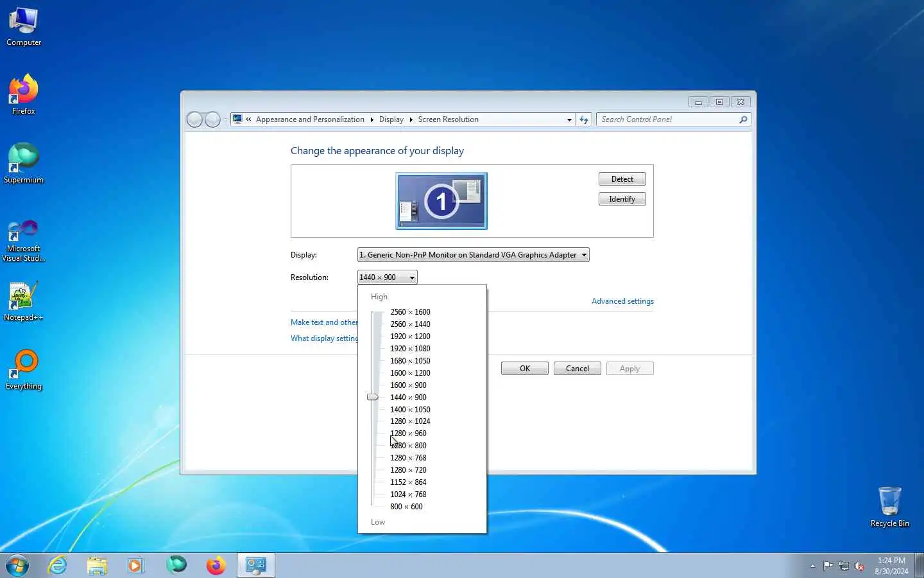Open Windows Media Player from the taskbar
924x578 pixels.
point(135,565)
